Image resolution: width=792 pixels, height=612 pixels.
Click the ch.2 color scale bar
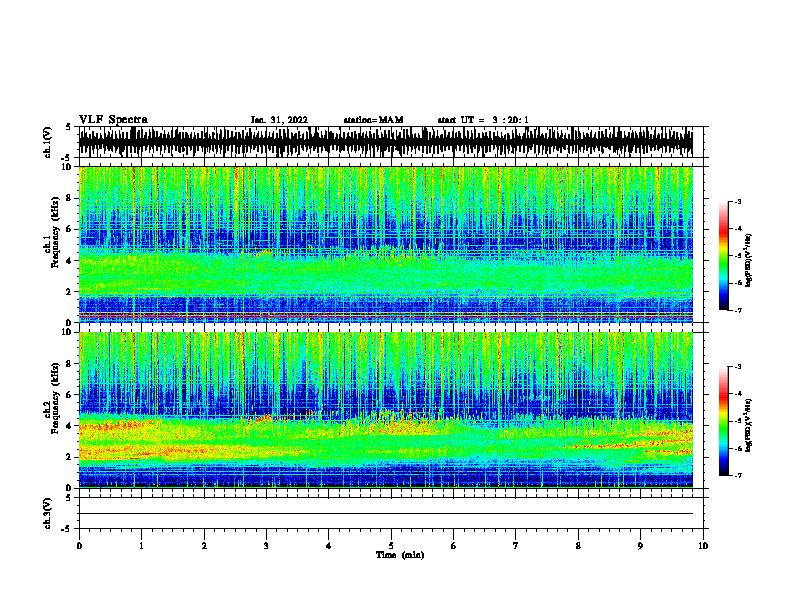[723, 421]
